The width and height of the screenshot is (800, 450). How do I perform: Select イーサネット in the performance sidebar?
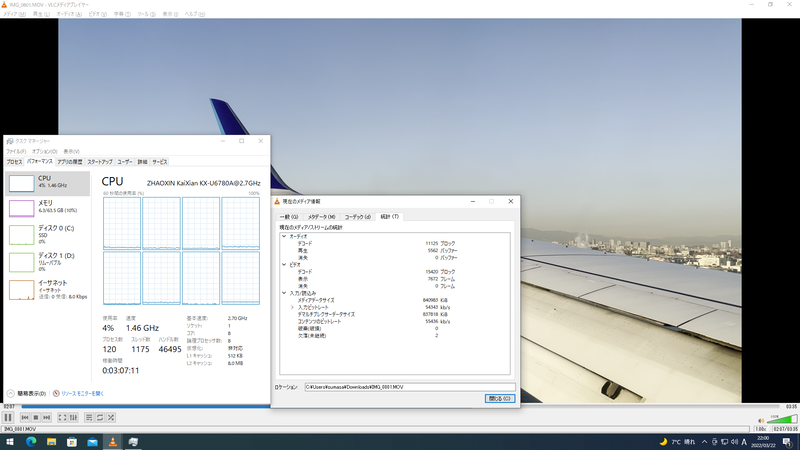[47, 289]
